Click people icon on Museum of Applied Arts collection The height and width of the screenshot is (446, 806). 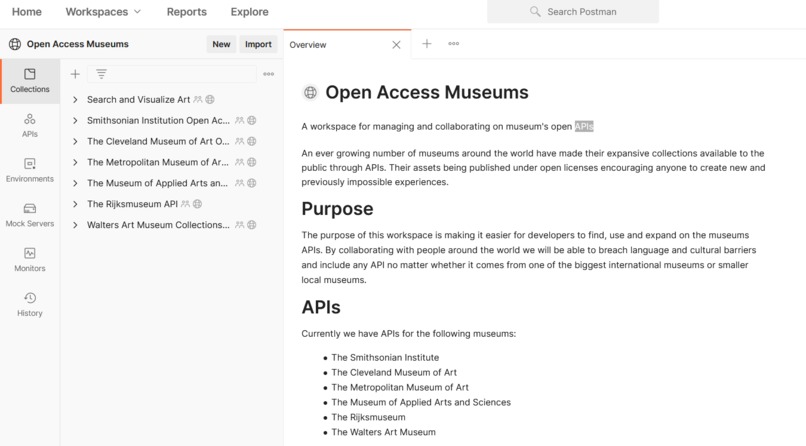[240, 183]
